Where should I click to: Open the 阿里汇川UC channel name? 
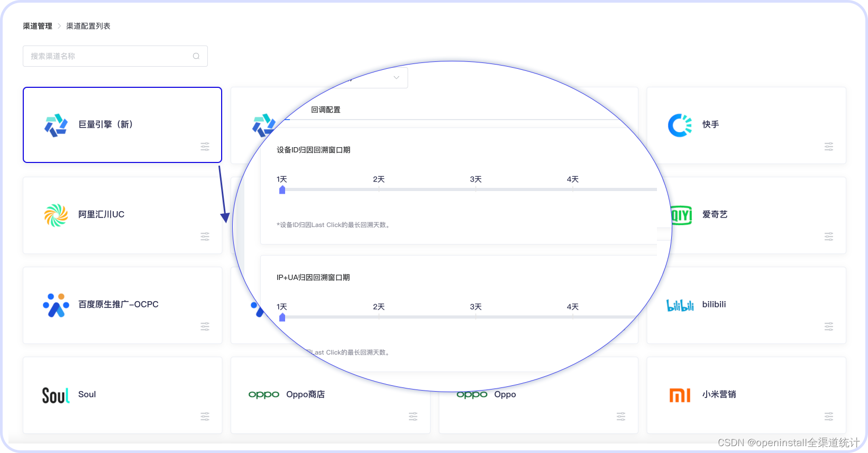coord(102,214)
